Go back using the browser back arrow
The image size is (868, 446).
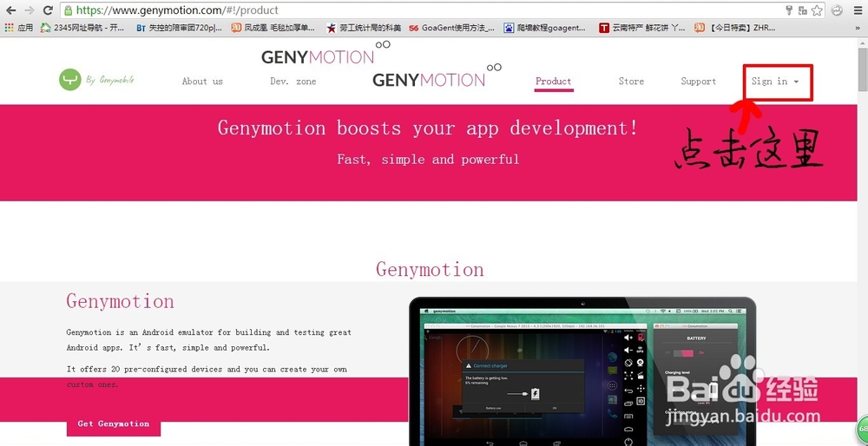(10, 10)
